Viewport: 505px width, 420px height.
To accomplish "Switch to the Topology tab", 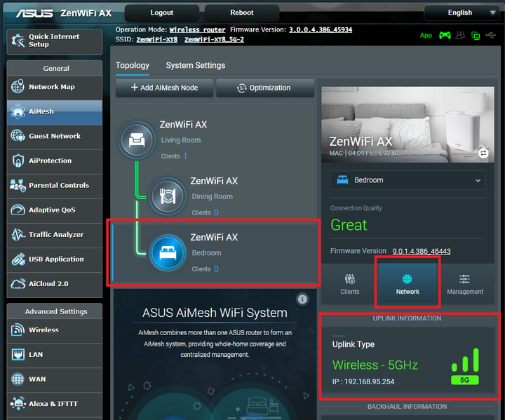I will click(133, 65).
